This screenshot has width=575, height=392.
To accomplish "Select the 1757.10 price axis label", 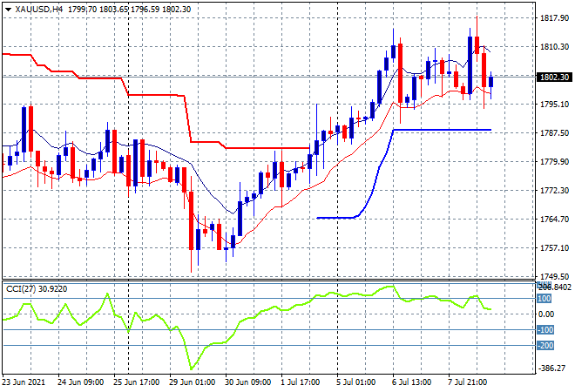I will pos(554,248).
